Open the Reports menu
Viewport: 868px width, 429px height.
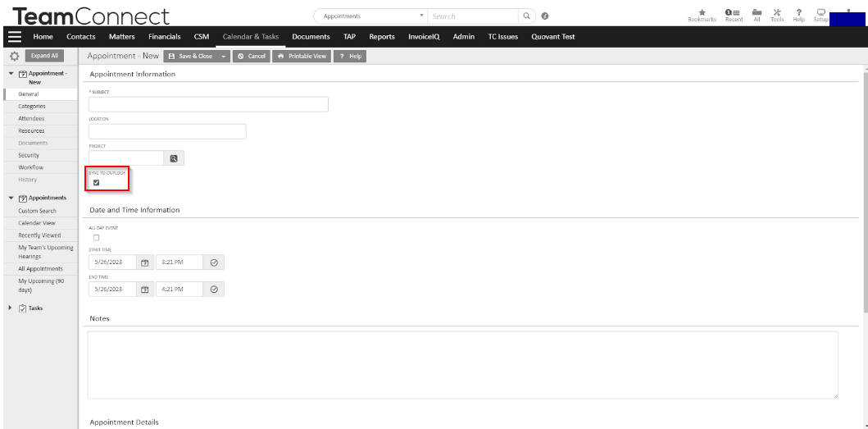pyautogui.click(x=382, y=37)
